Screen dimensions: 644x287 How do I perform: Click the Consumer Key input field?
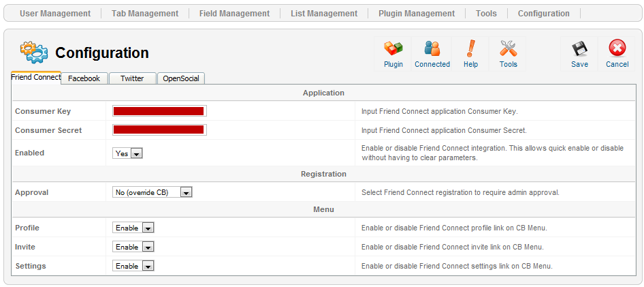[x=159, y=111]
